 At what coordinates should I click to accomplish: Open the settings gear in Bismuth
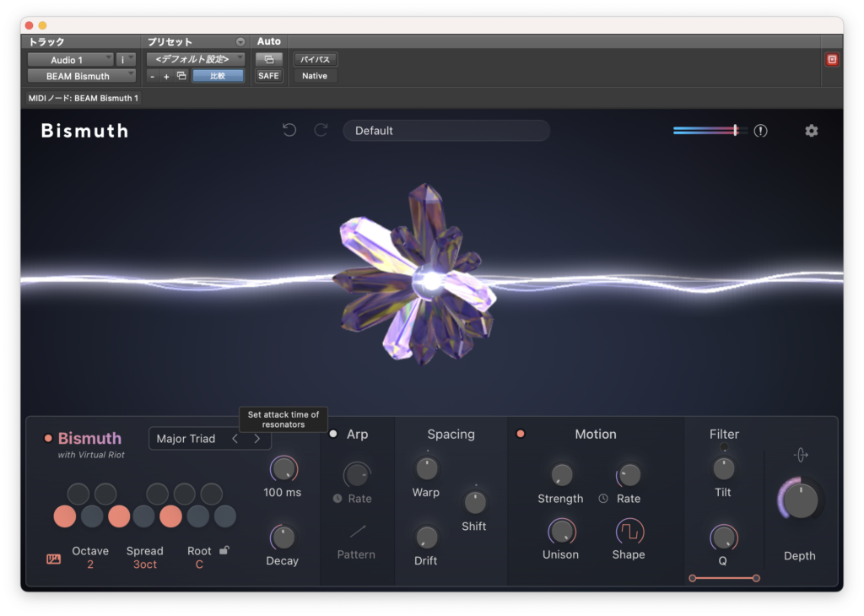tap(811, 131)
